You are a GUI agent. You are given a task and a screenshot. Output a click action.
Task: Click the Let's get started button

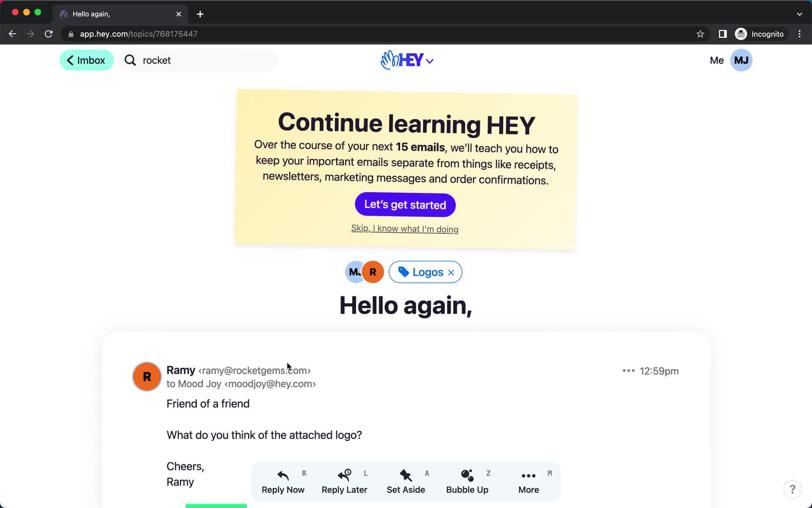click(x=406, y=205)
